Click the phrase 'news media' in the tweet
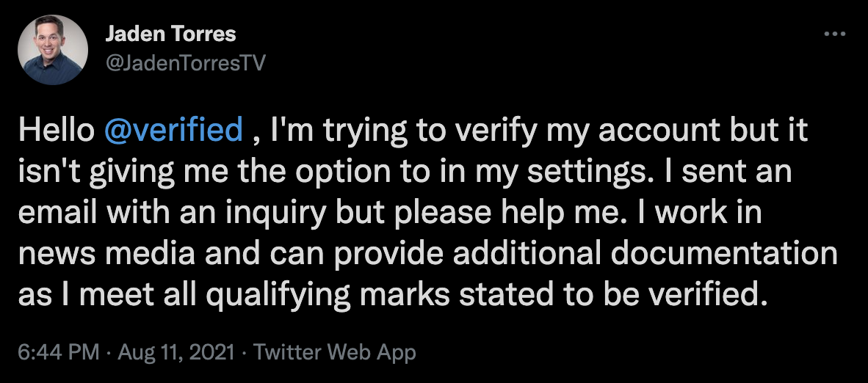This screenshot has width=868, height=383. [106, 253]
